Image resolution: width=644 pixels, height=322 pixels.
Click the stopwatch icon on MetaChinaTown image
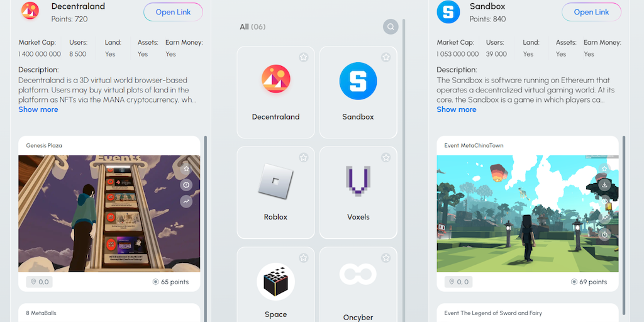point(604,235)
